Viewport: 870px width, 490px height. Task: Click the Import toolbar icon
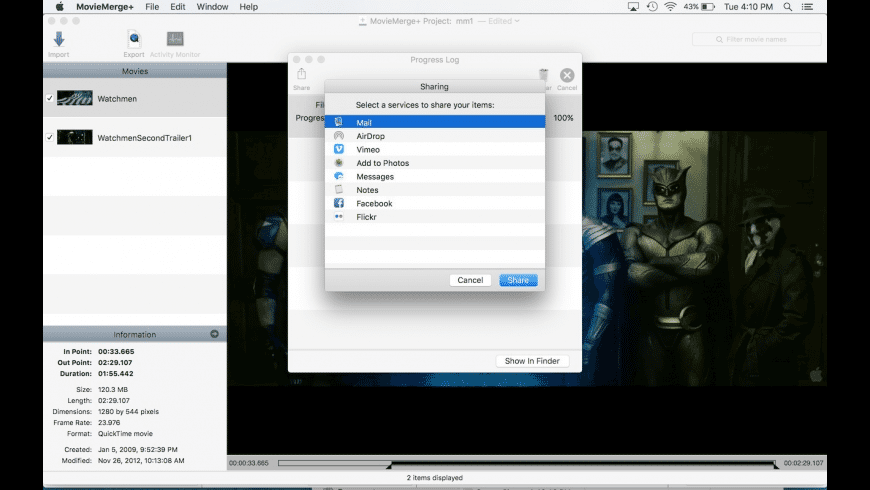[58, 41]
